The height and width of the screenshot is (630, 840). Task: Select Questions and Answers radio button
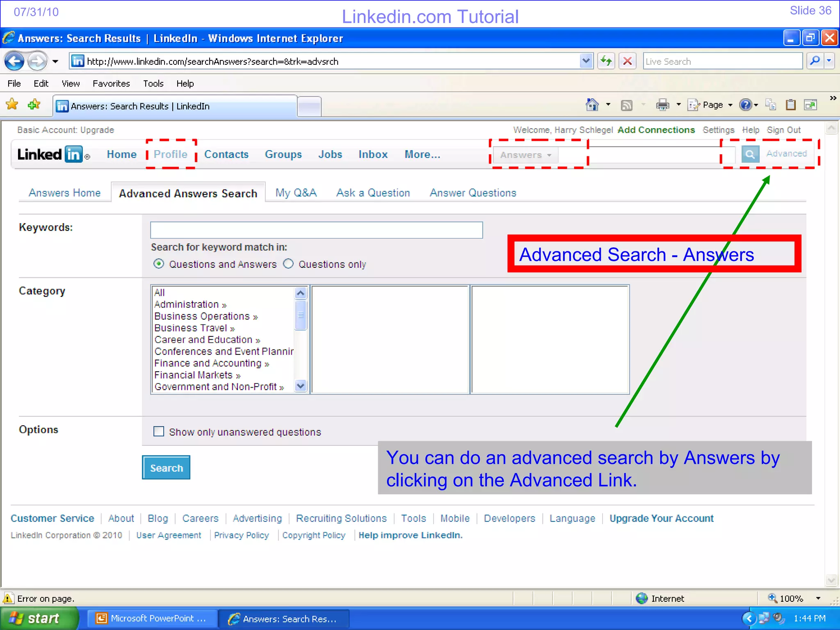pyautogui.click(x=159, y=264)
